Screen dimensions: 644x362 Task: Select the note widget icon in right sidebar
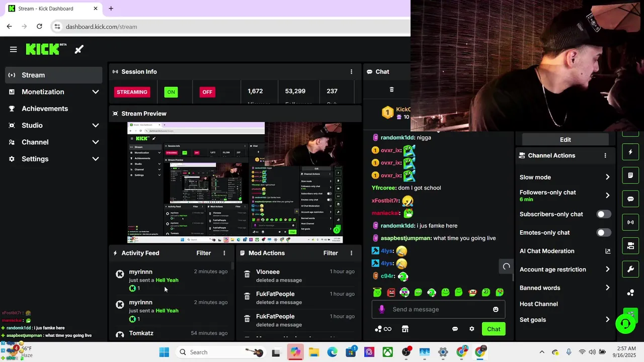click(x=630, y=175)
